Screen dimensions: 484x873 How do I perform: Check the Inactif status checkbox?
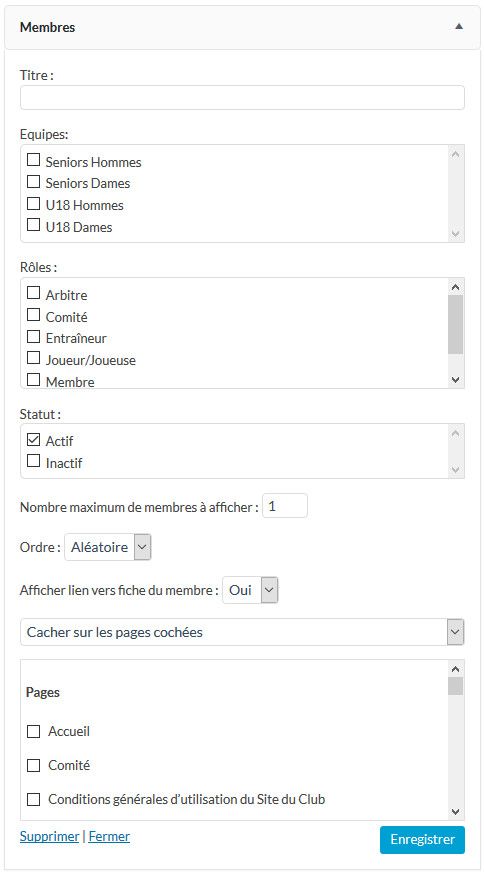[34, 461]
